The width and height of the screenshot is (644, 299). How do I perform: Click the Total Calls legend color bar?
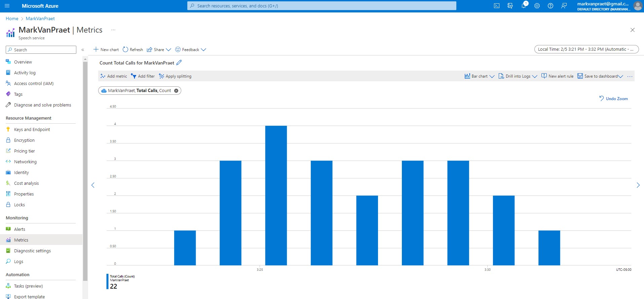(107, 282)
